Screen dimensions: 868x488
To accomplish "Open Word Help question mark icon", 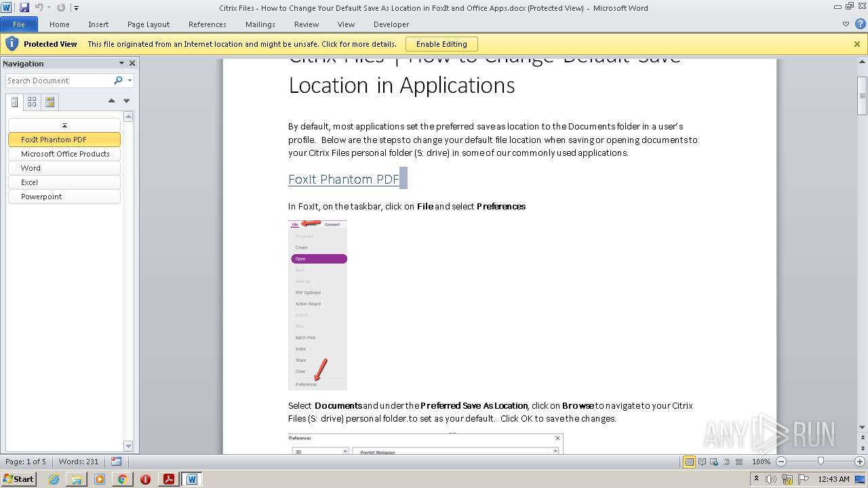I will point(860,24).
